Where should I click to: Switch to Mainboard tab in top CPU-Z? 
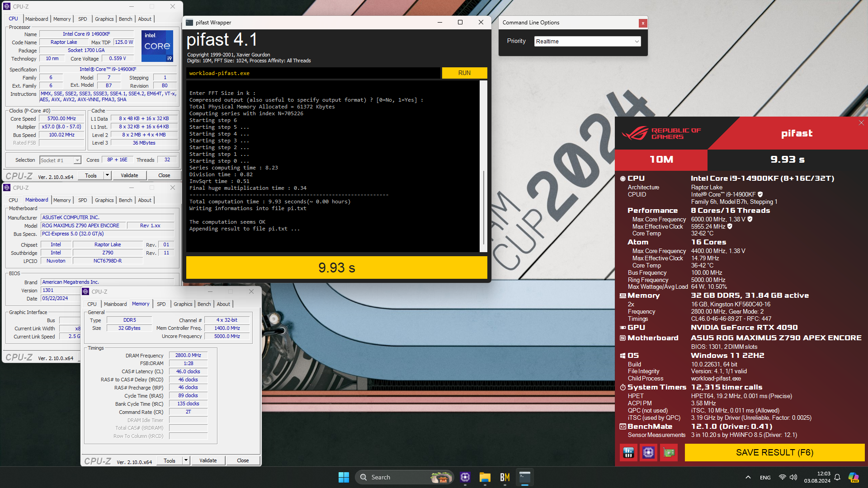(37, 19)
